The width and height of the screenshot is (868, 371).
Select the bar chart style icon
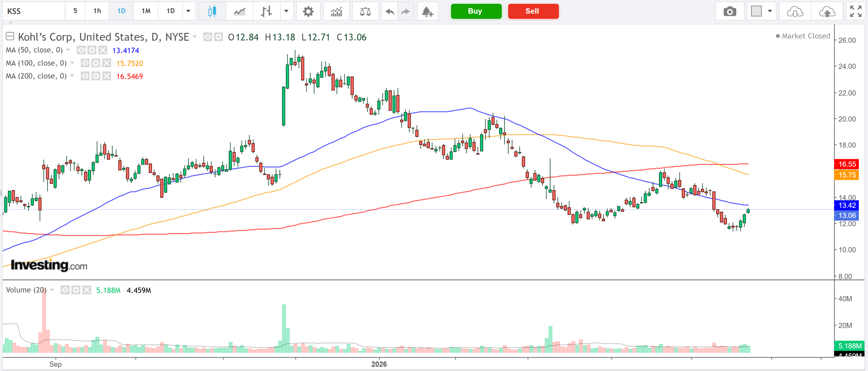tap(266, 11)
